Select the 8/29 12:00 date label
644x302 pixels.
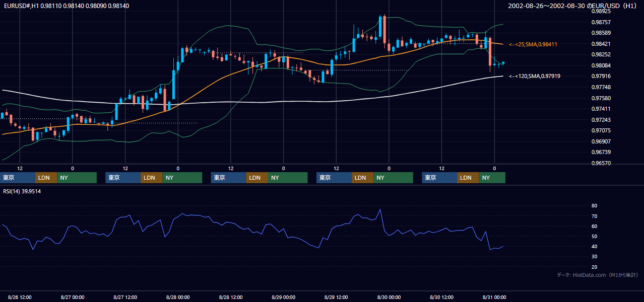click(336, 297)
